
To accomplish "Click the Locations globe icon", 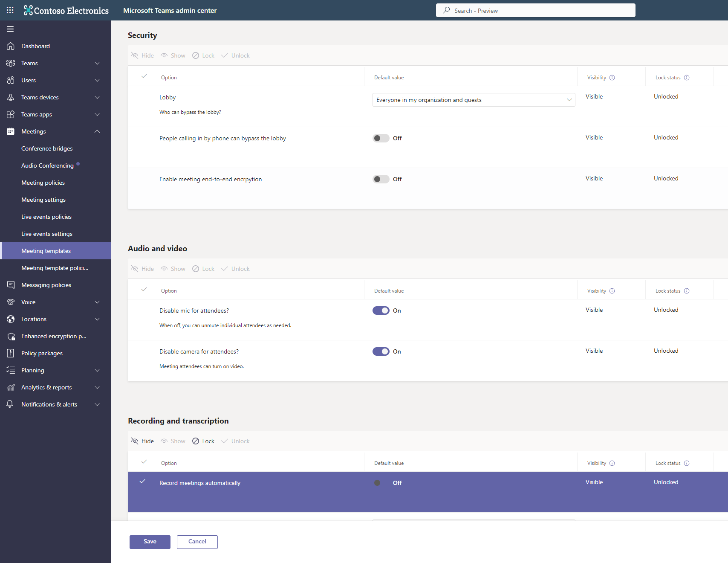I will coord(11,319).
